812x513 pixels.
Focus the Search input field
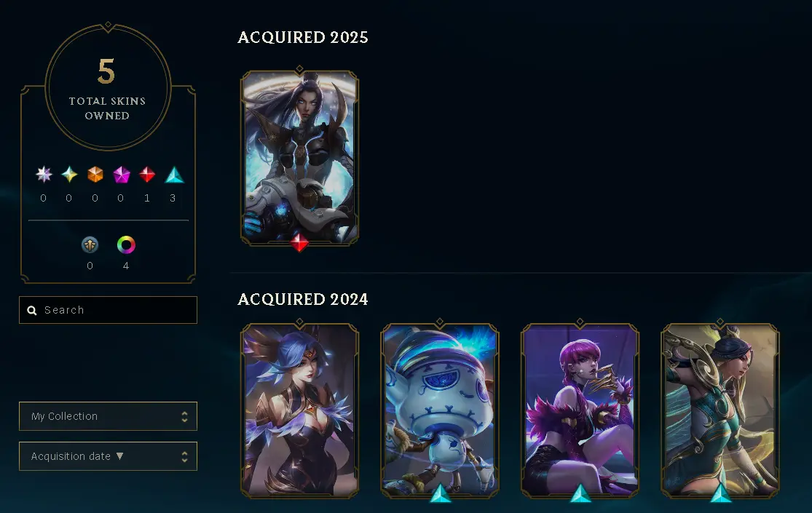click(109, 310)
